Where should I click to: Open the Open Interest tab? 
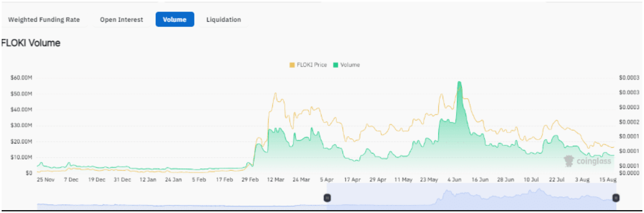121,20
